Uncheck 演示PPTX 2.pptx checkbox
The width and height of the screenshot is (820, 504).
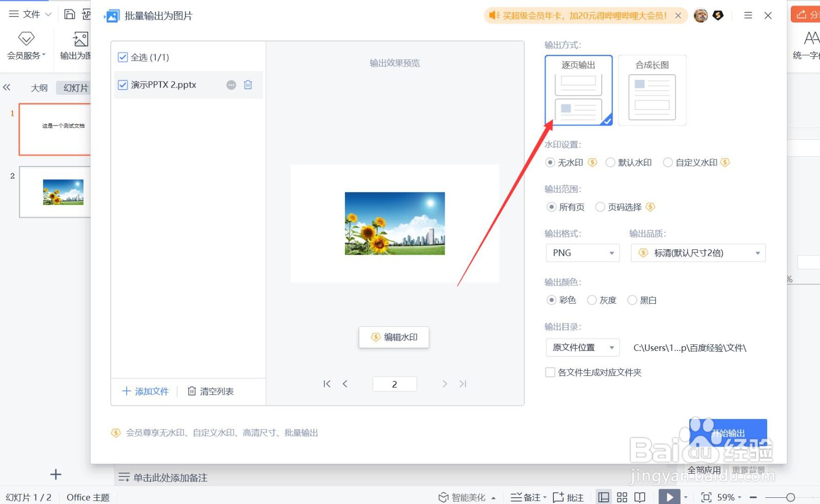click(x=123, y=85)
